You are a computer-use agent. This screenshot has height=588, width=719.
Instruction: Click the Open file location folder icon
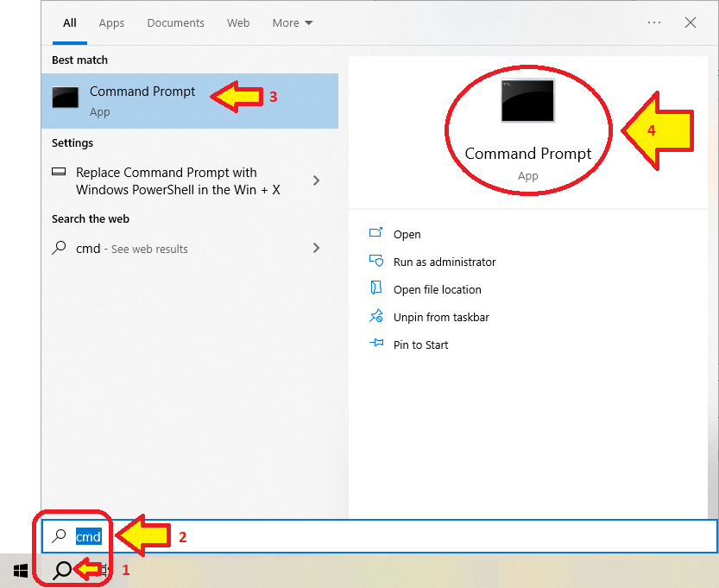(376, 288)
